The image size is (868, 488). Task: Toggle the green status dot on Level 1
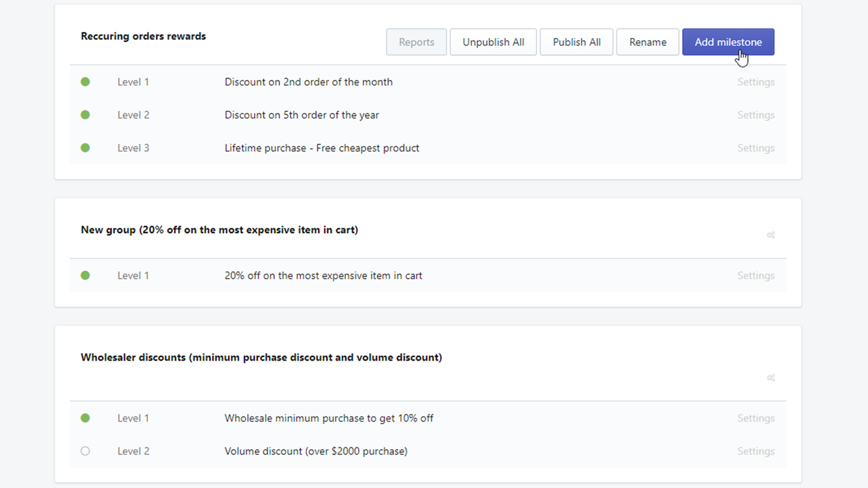click(85, 81)
